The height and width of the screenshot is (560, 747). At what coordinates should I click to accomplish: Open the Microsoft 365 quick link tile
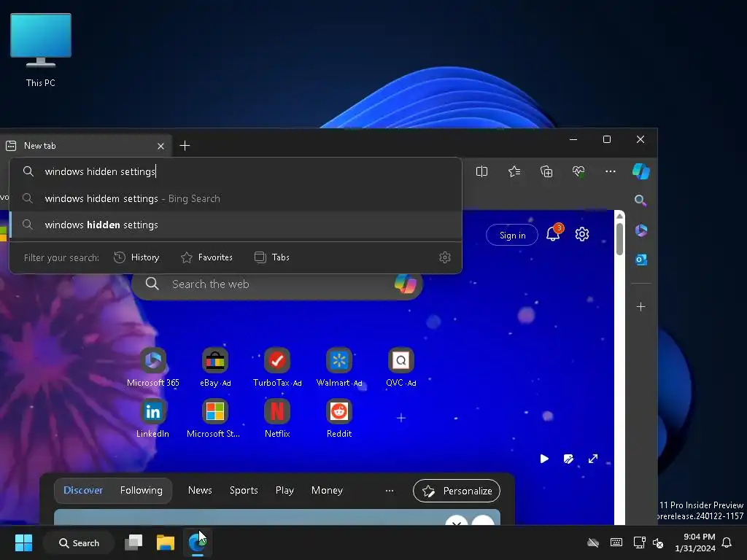[153, 367]
